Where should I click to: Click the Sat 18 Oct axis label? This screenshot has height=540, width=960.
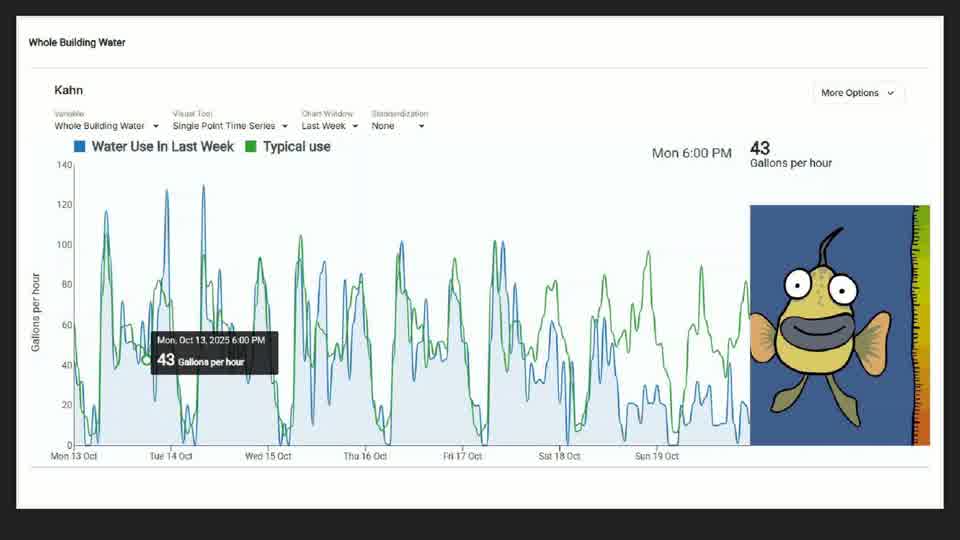point(560,456)
